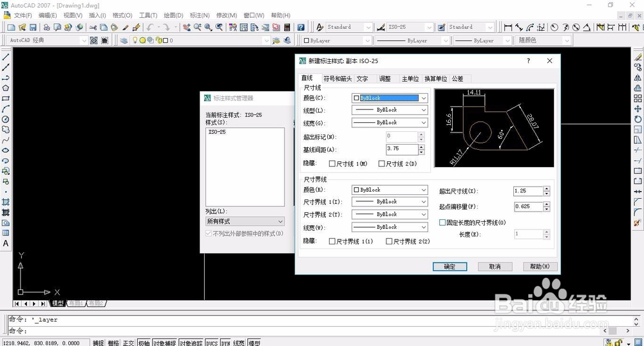The width and height of the screenshot is (644, 346).
Task: Click the Linear Dimension toolbar icon
Action: coord(508,27)
